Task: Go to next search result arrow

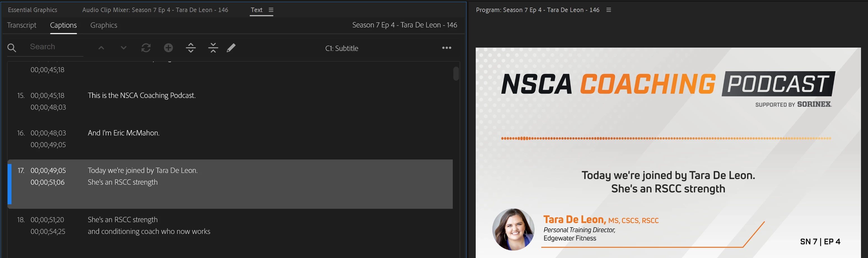Action: (x=124, y=48)
